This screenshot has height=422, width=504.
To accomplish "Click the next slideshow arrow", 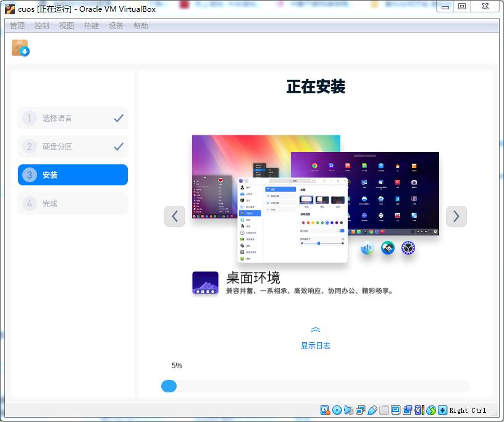I will click(456, 216).
